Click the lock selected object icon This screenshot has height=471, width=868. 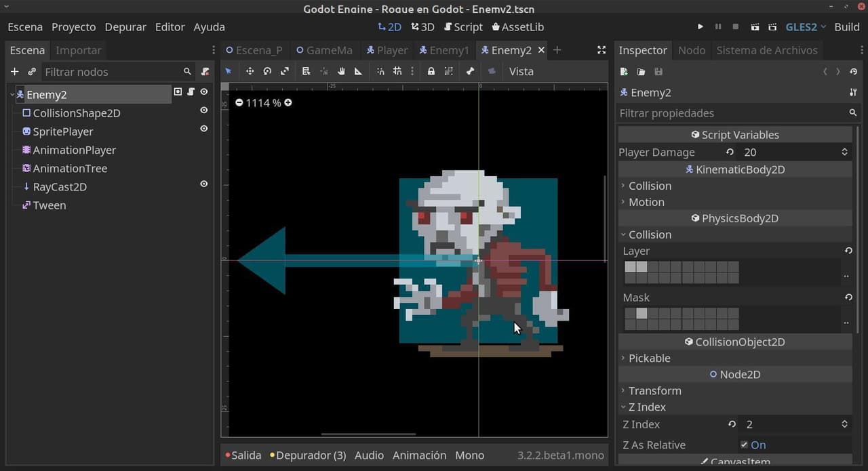click(431, 71)
